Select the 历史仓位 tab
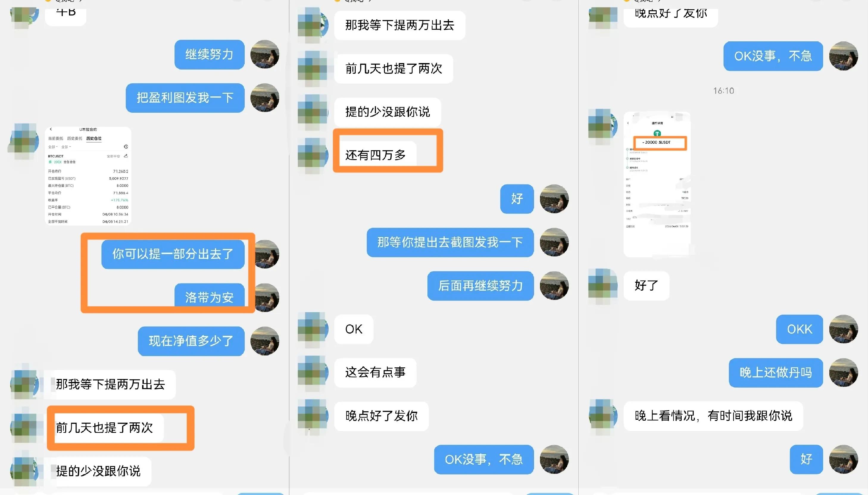This screenshot has height=495, width=868. click(94, 138)
